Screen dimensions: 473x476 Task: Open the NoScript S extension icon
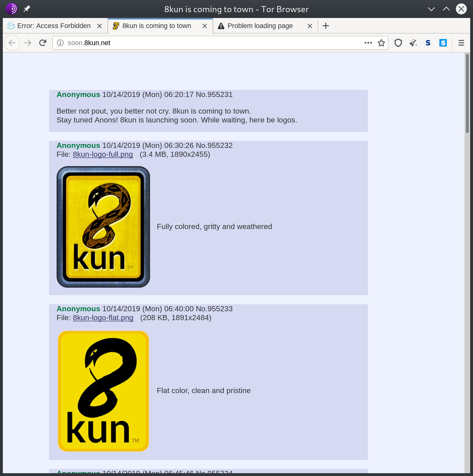(428, 43)
